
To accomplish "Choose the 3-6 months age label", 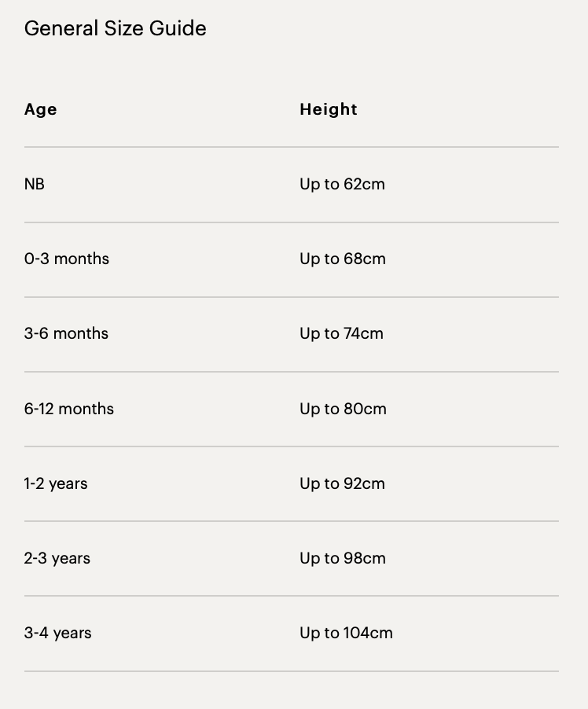I will pyautogui.click(x=66, y=333).
